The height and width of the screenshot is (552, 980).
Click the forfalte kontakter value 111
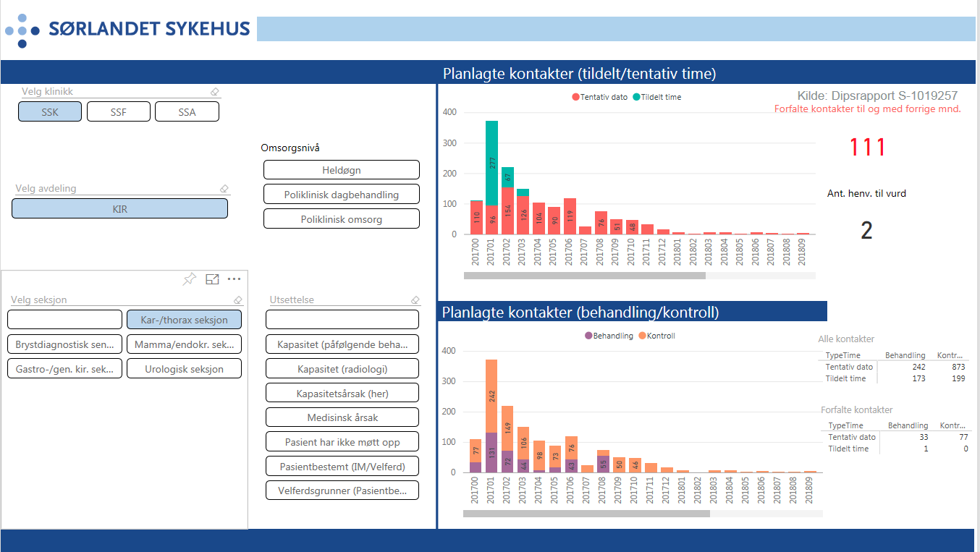click(x=867, y=148)
